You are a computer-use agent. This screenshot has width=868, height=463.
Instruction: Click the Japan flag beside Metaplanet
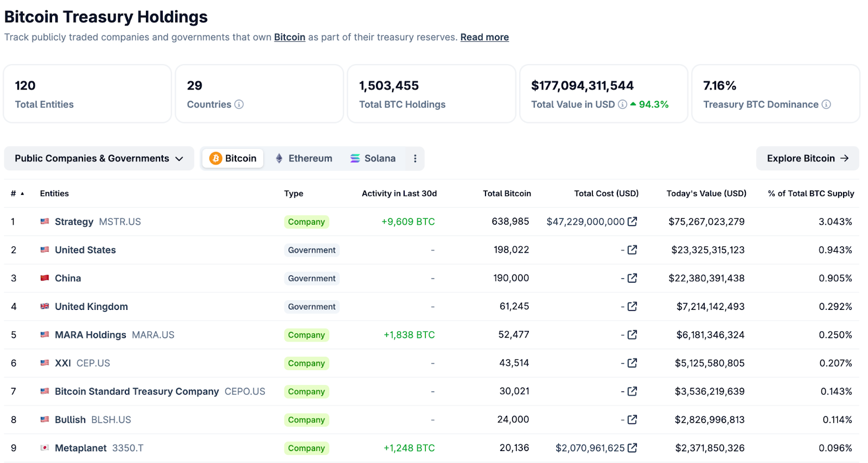click(x=45, y=448)
